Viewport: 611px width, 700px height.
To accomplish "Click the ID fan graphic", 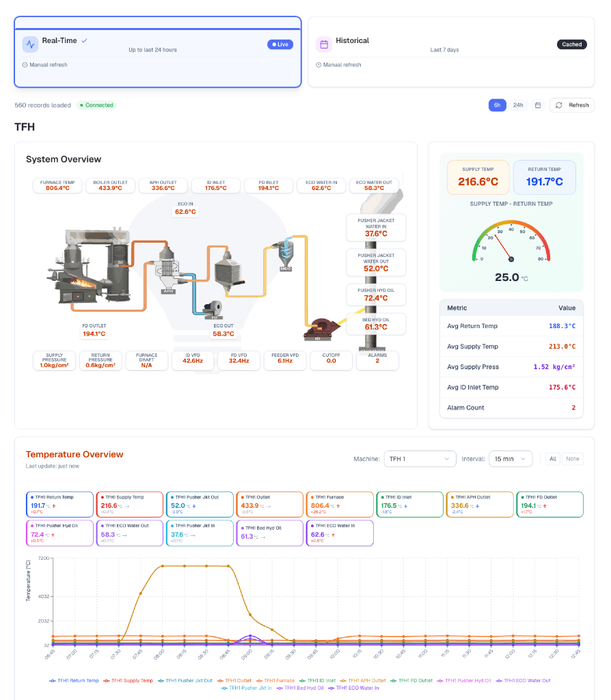I will click(321, 329).
